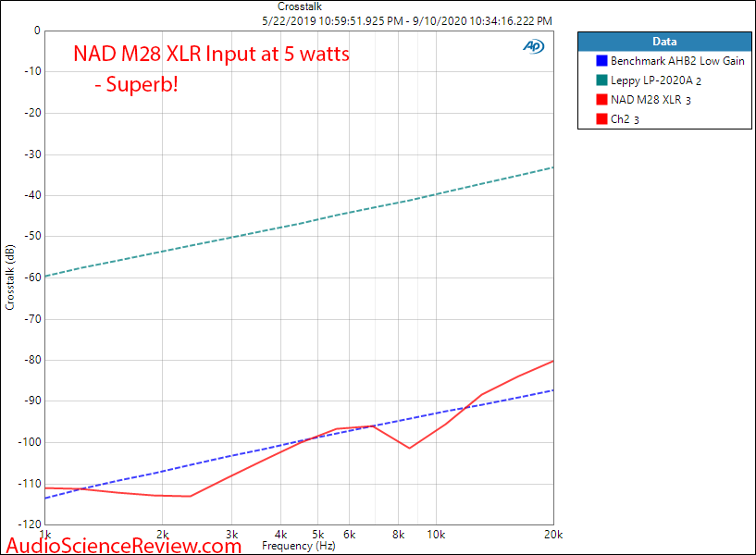Click the "NAD M28 XLR" legend label
This screenshot has width=756, height=555.
pyautogui.click(x=646, y=100)
